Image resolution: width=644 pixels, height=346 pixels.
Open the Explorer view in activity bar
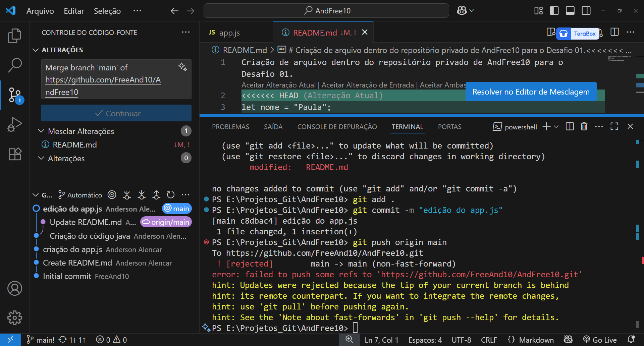point(14,36)
